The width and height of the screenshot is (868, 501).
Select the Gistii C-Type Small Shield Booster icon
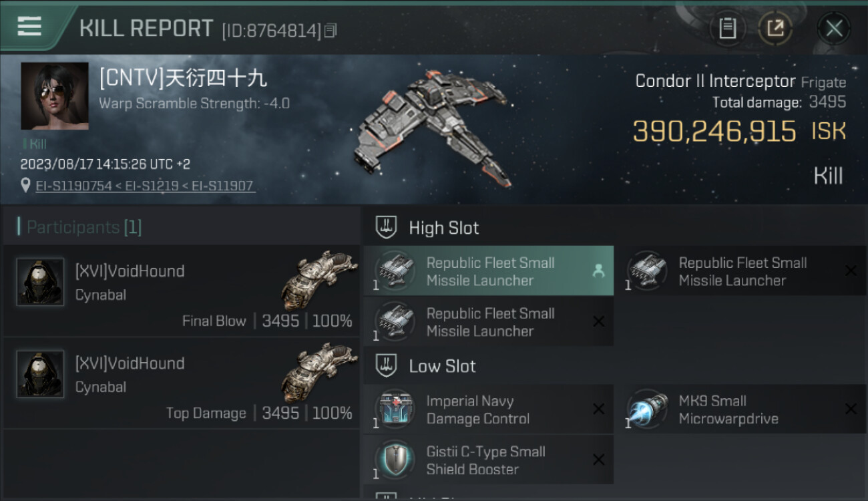[395, 460]
